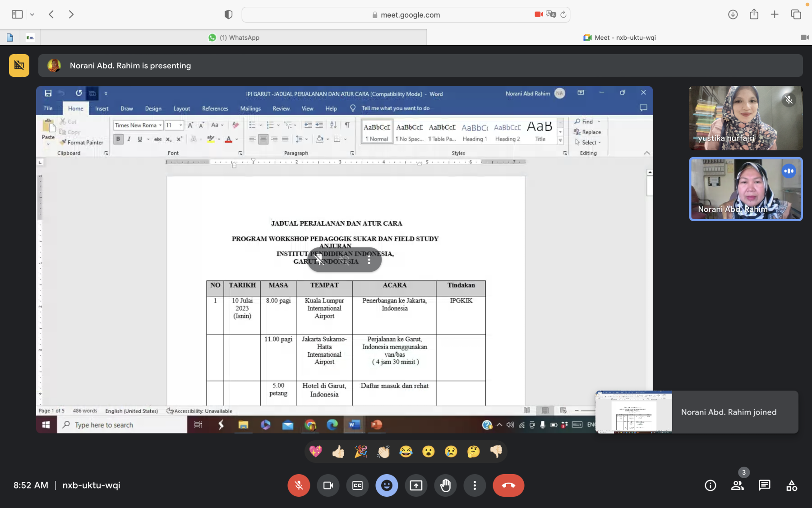Image resolution: width=812 pixels, height=508 pixels.
Task: Send party popper reaction
Action: (x=361, y=451)
